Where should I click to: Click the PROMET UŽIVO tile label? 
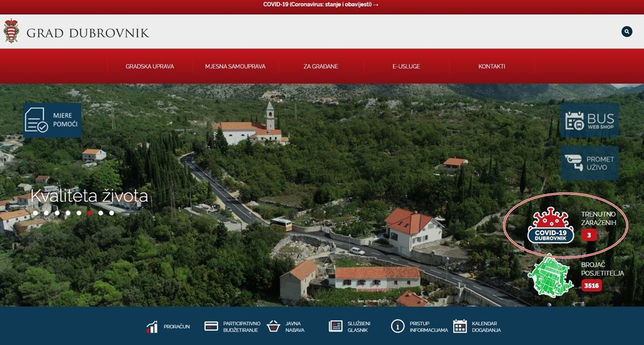600,163
